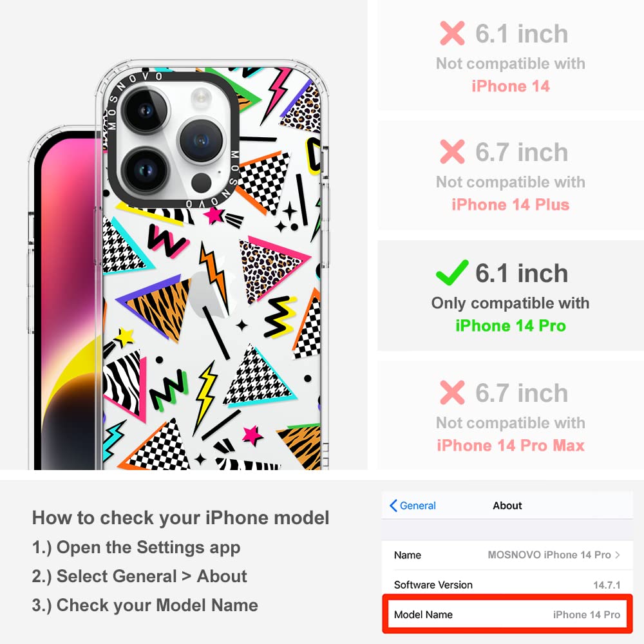The image size is (644, 644).
Task: Click the iPhone 14 Plus label
Action: (x=511, y=205)
